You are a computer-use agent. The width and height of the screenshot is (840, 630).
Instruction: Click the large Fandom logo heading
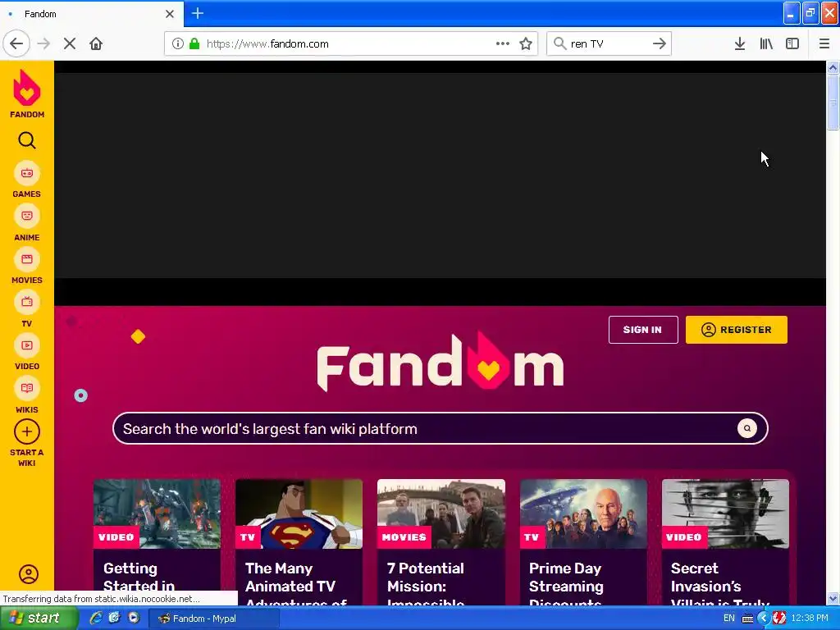(x=440, y=363)
